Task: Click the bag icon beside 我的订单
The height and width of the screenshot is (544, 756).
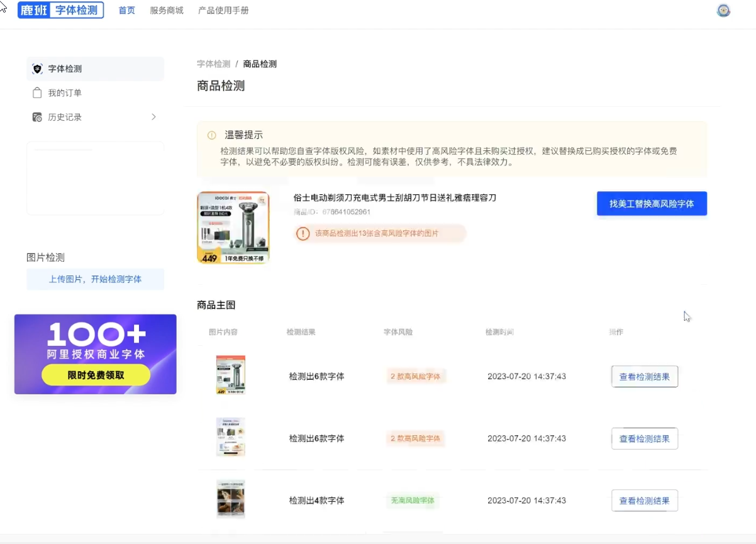Action: 37,93
